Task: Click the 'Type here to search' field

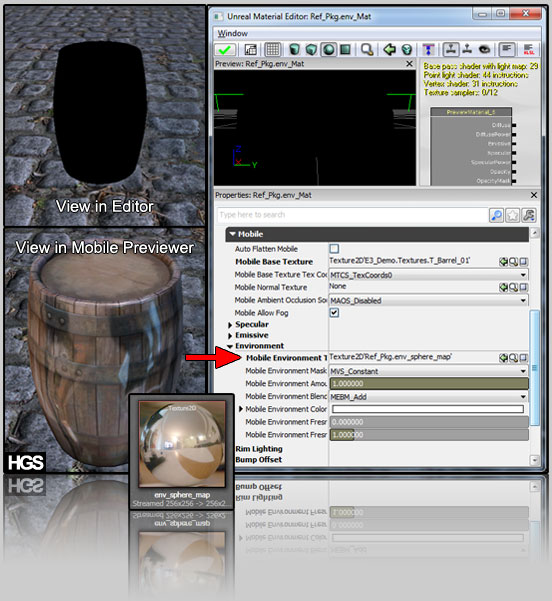Action: tap(352, 215)
